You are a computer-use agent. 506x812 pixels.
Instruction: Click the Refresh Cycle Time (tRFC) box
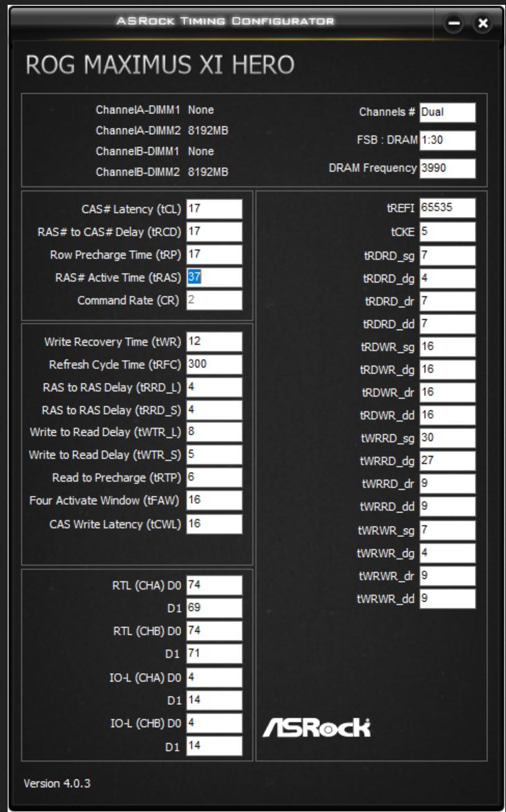pyautogui.click(x=214, y=364)
